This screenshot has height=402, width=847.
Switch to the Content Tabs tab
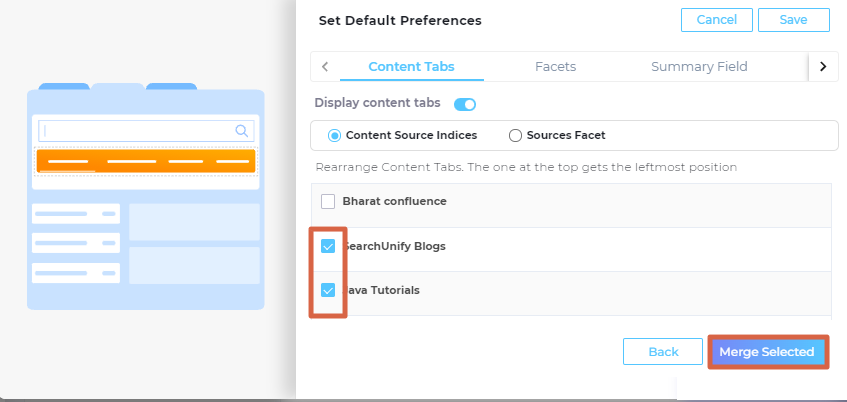coord(411,67)
